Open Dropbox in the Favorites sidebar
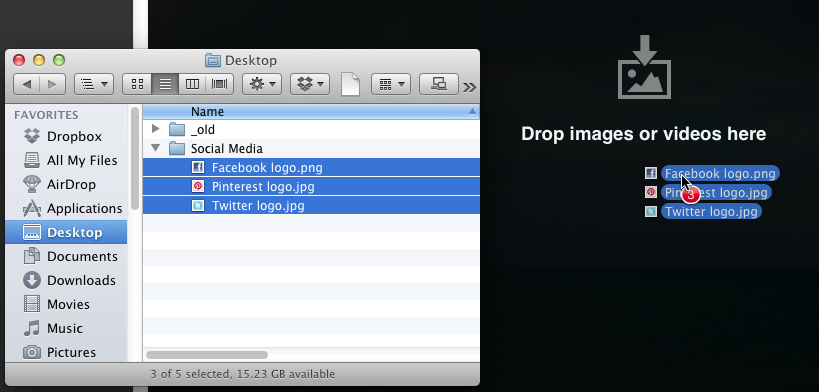This screenshot has width=819, height=392. coord(66,136)
